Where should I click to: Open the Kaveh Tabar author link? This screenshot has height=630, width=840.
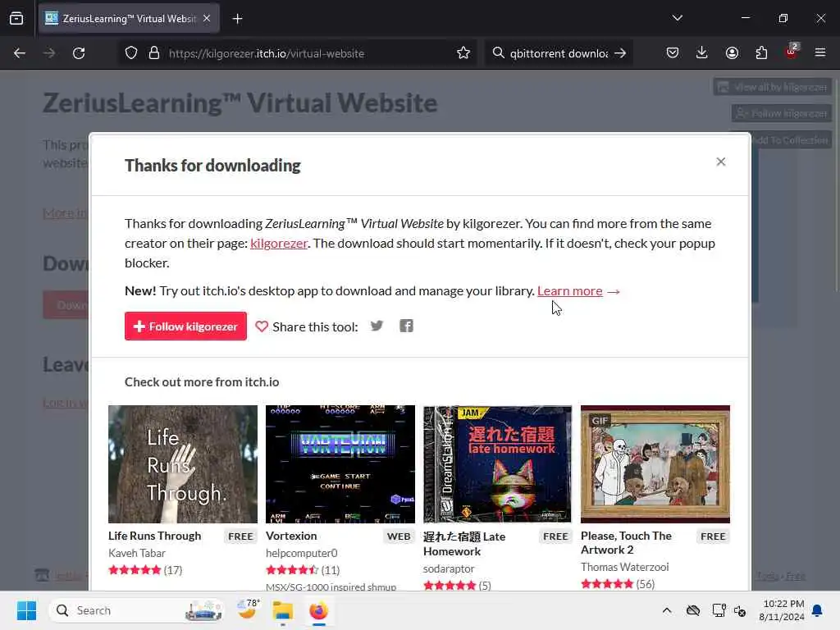(x=137, y=553)
